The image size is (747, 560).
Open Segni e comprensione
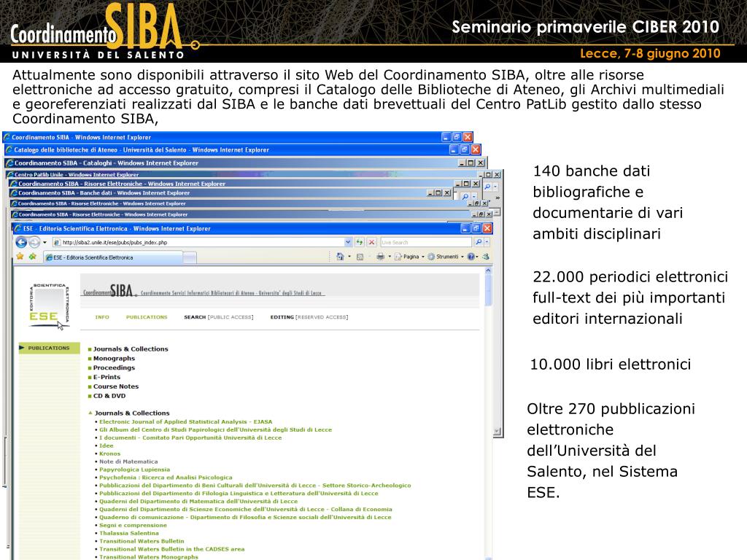133,525
